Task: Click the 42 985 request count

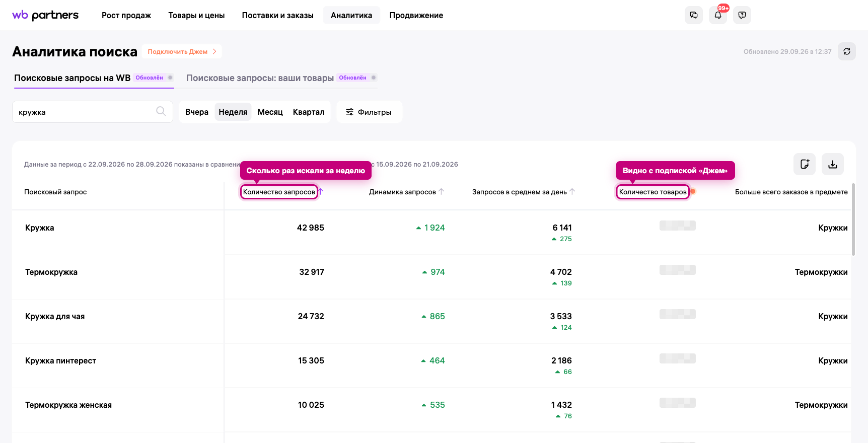Action: [x=311, y=228]
